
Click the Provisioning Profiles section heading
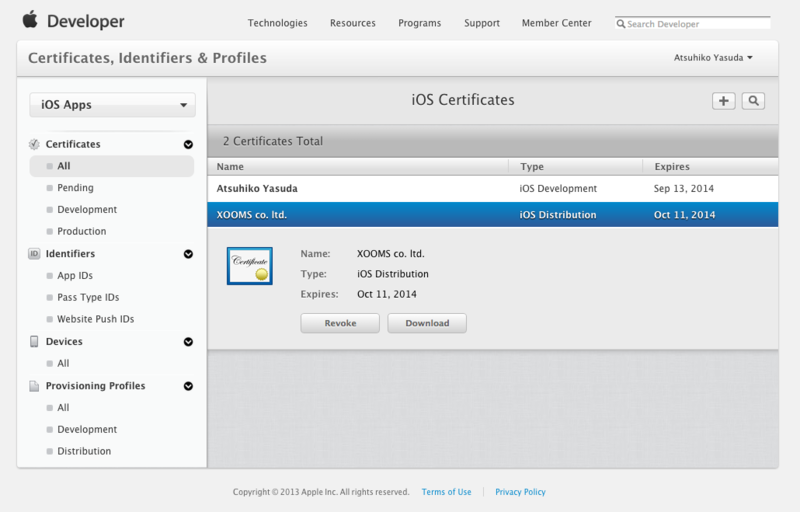coord(95,386)
